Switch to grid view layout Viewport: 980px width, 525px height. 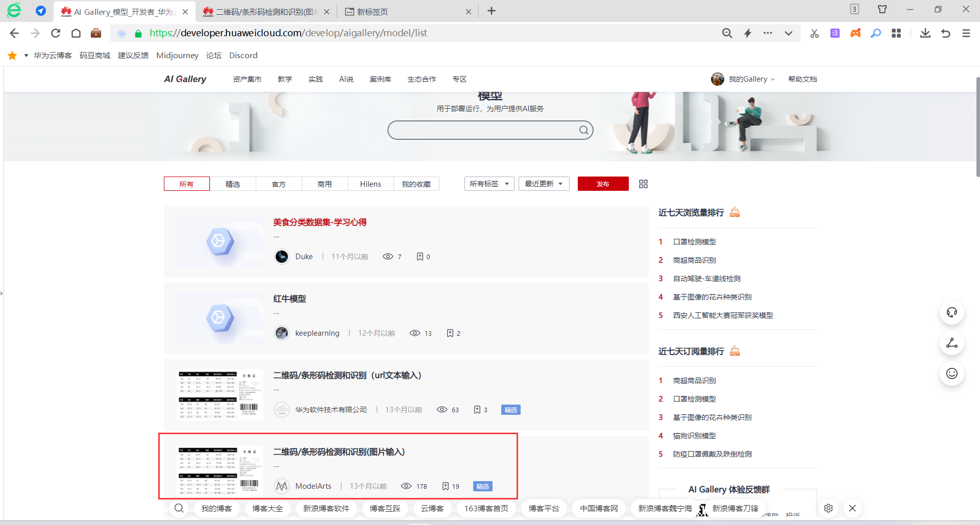643,184
